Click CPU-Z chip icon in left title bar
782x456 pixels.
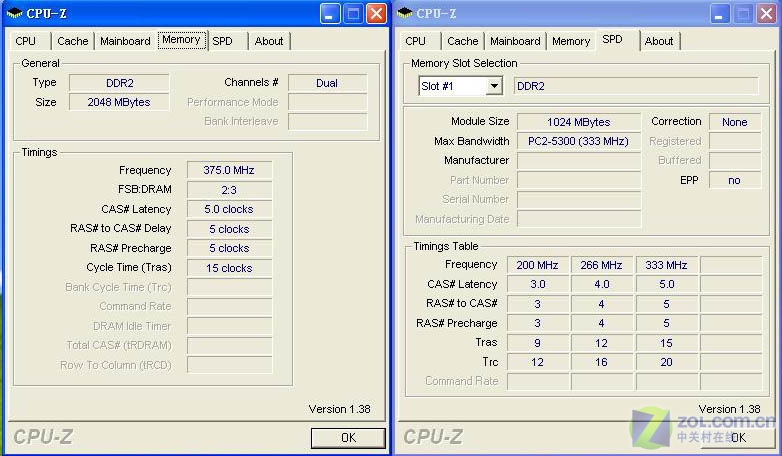[14, 13]
